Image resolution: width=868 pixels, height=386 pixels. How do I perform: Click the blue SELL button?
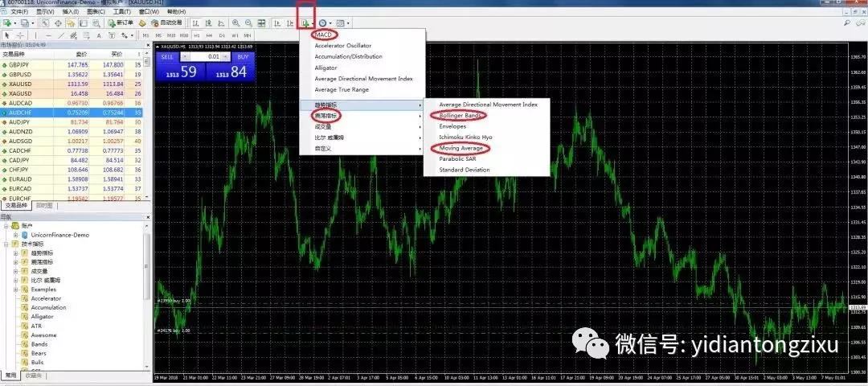coord(167,57)
